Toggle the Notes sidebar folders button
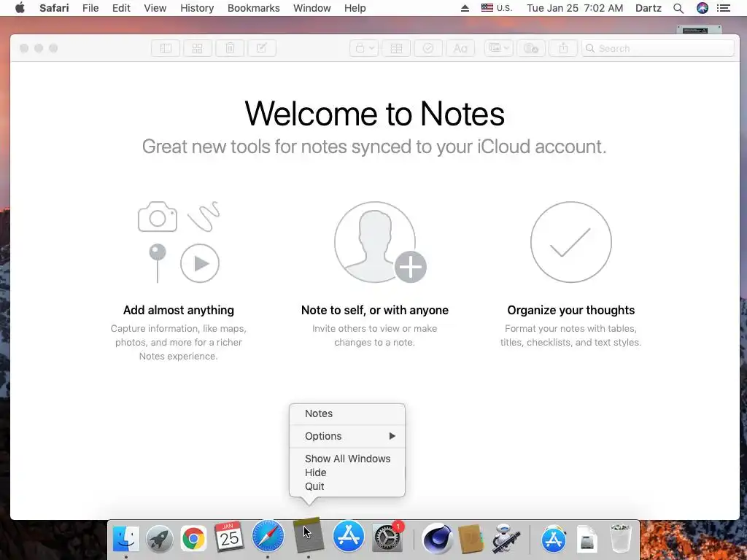The image size is (747, 560). coord(166,48)
